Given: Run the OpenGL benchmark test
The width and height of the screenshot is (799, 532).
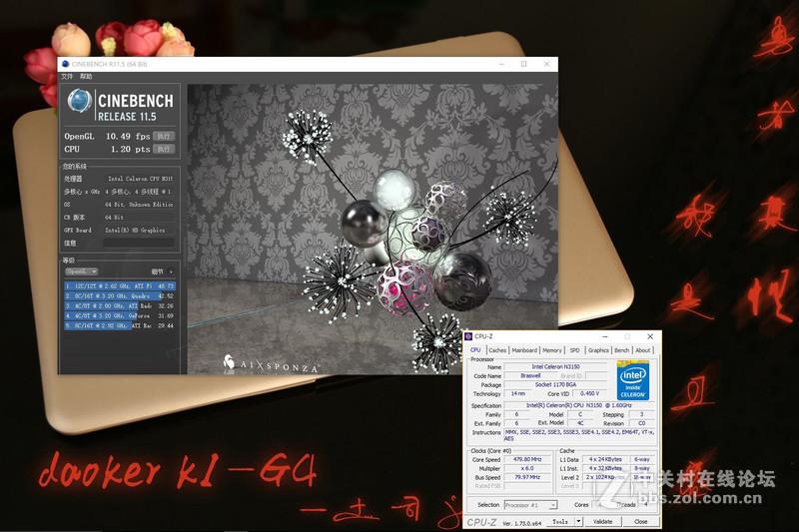Looking at the screenshot, I should tap(164, 136).
